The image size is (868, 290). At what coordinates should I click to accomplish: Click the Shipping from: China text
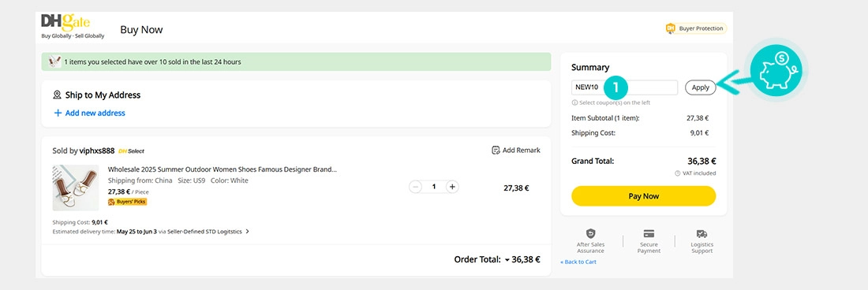pyautogui.click(x=140, y=180)
